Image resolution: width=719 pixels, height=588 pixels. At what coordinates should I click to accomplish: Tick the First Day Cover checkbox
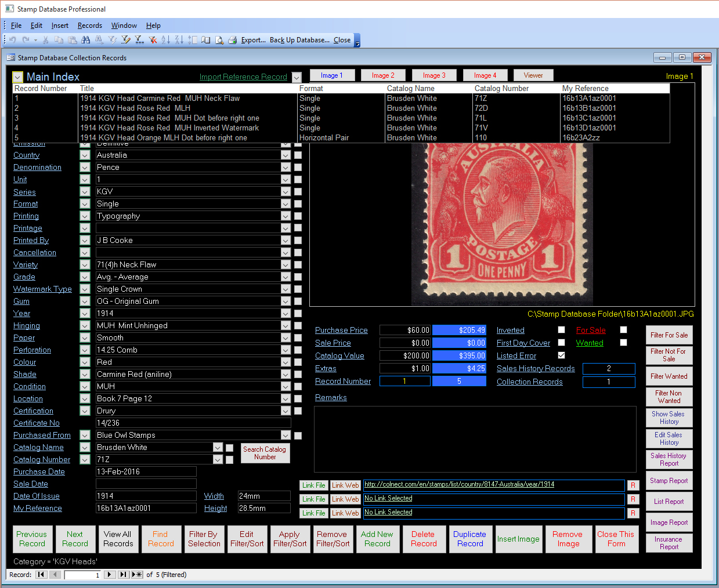coord(561,343)
